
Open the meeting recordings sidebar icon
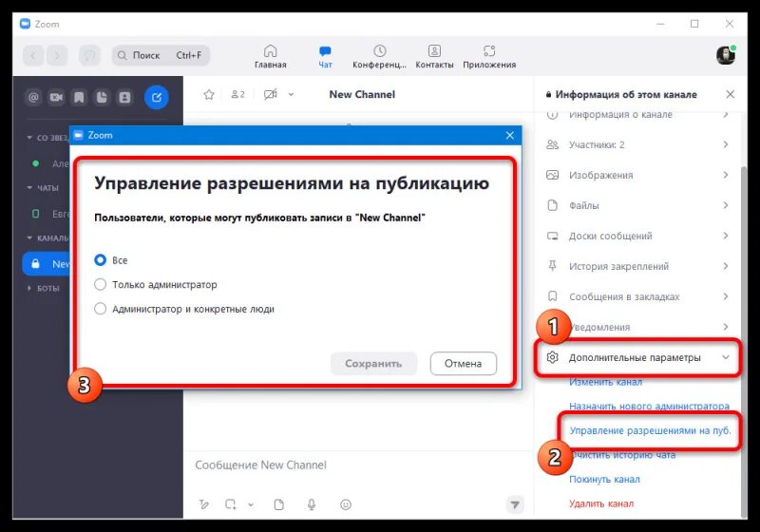coord(56,98)
